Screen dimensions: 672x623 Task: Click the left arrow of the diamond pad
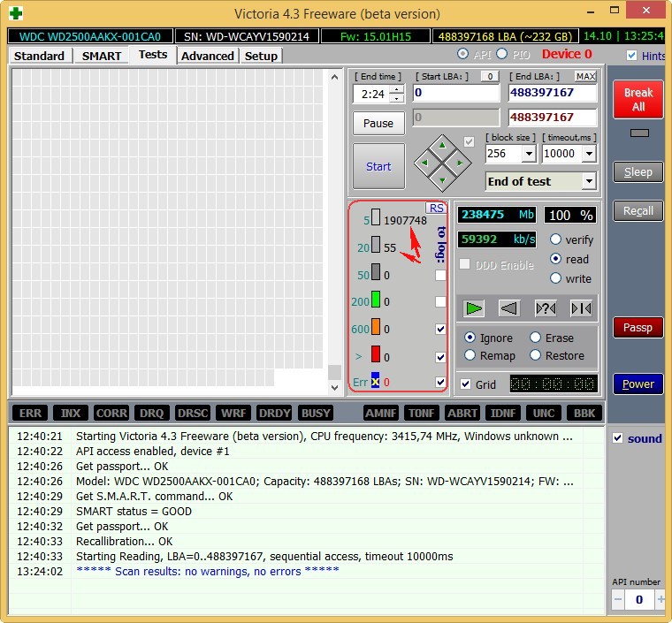424,163
